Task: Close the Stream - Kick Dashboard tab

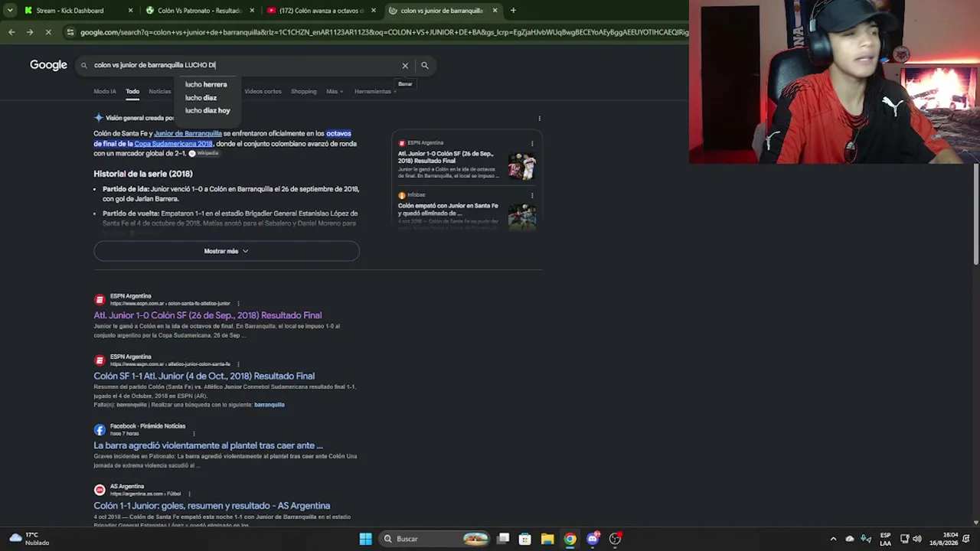Action: pyautogui.click(x=130, y=11)
